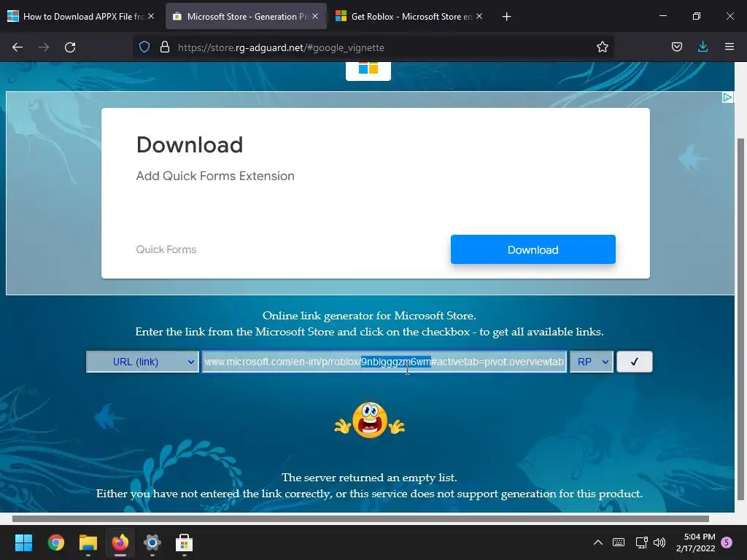747x560 pixels.
Task: Click 'Online link generator for Microsoft Store.' text
Action: [x=369, y=316]
